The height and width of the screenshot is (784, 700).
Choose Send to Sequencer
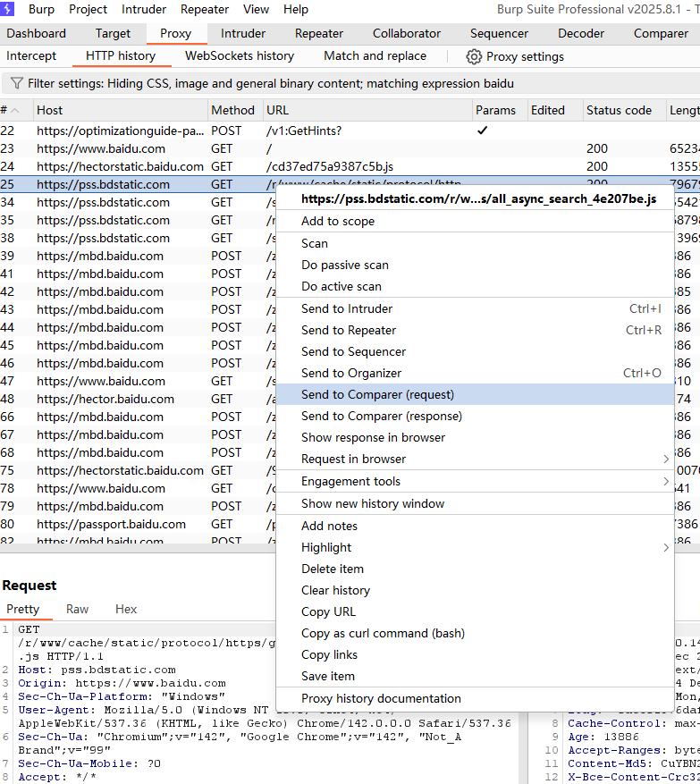coord(475,352)
